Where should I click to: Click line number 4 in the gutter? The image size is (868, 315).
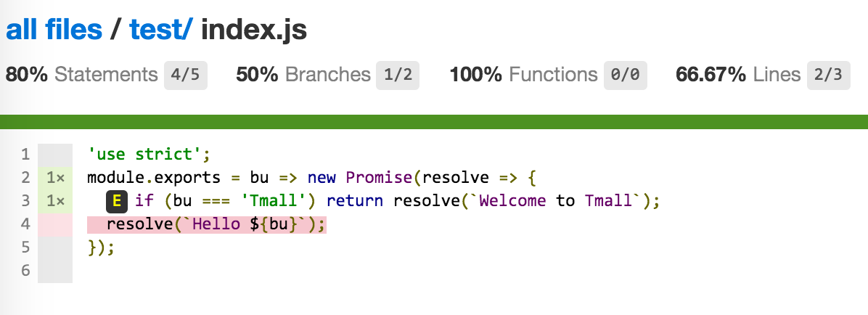point(25,225)
